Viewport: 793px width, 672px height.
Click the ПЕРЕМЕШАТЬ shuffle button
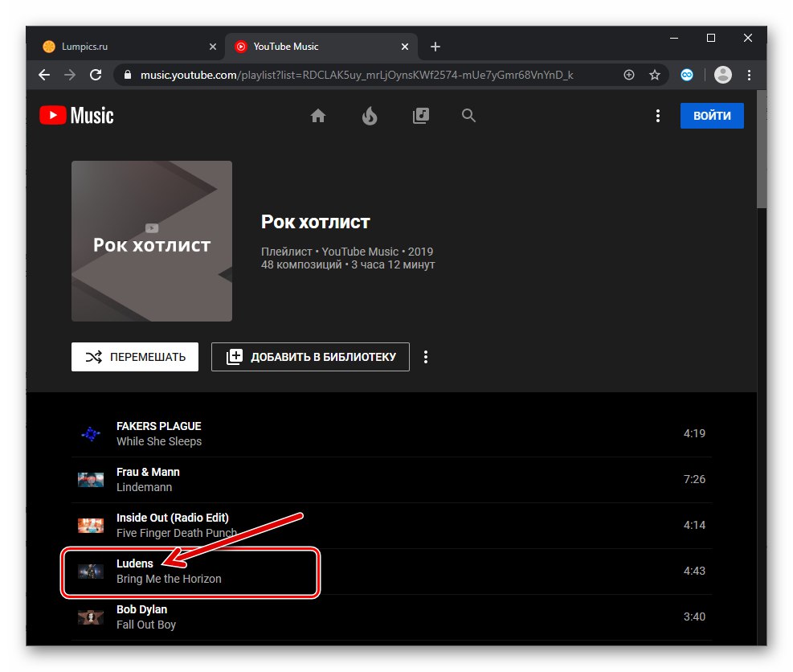pyautogui.click(x=134, y=357)
